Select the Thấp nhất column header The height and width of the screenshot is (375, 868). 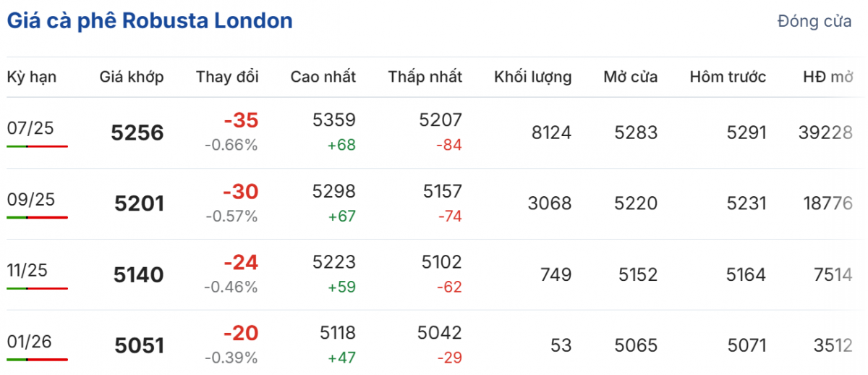tap(425, 77)
